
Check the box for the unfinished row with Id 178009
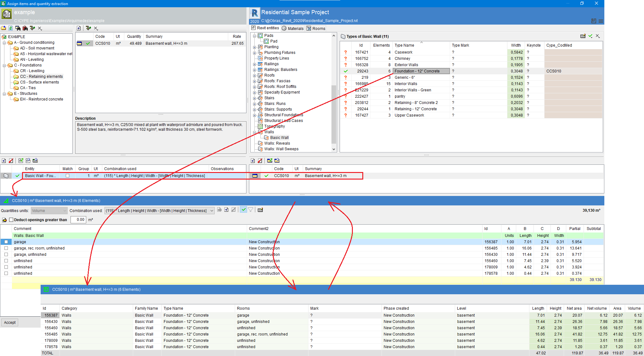pyautogui.click(x=6, y=267)
